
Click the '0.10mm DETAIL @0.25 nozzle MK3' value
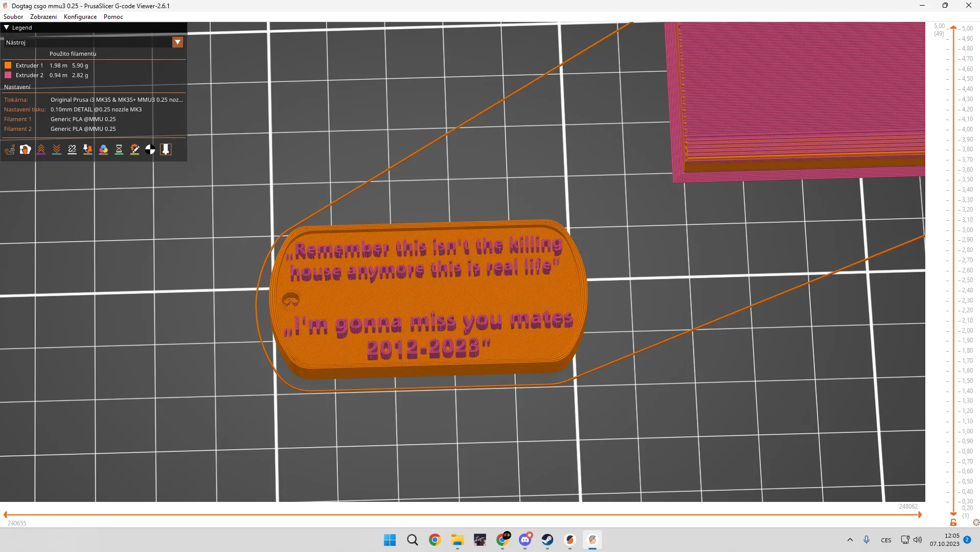click(x=96, y=109)
